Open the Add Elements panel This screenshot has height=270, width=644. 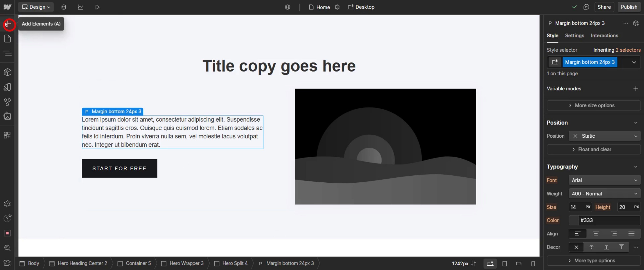click(8, 24)
